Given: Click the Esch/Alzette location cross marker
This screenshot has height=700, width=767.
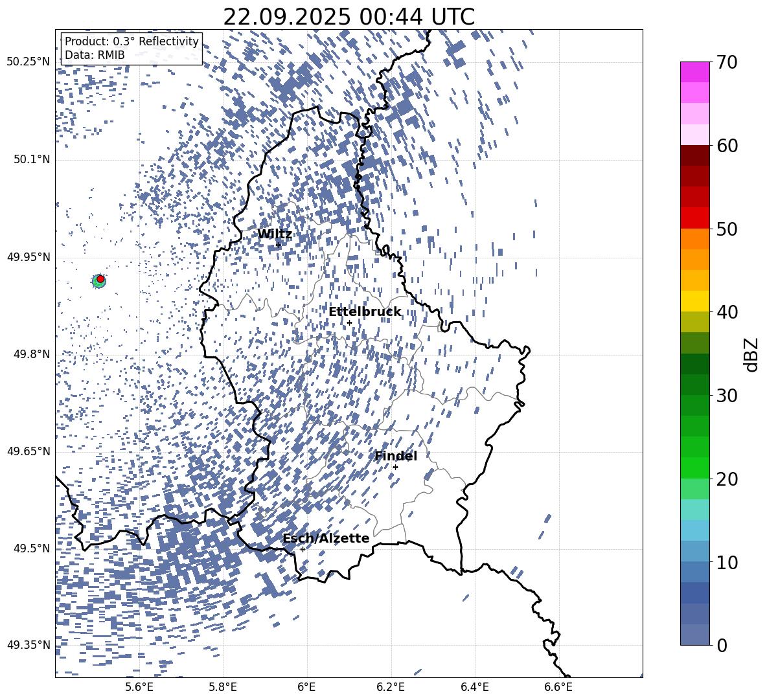Looking at the screenshot, I should 303,549.
